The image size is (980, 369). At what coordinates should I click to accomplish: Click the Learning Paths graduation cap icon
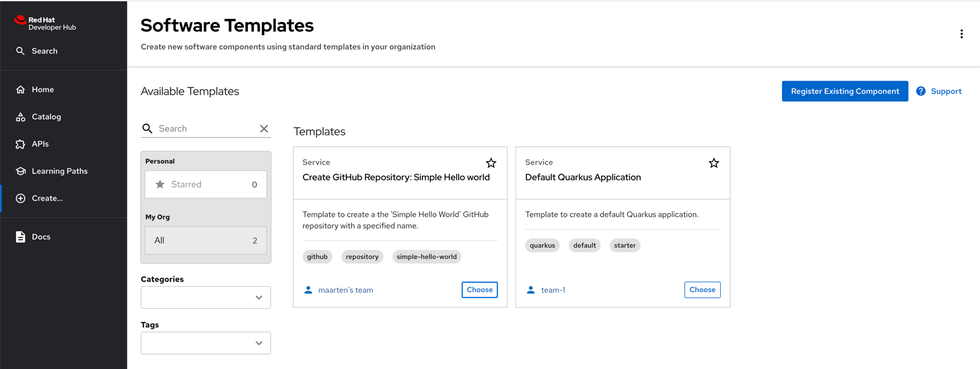pyautogui.click(x=20, y=171)
